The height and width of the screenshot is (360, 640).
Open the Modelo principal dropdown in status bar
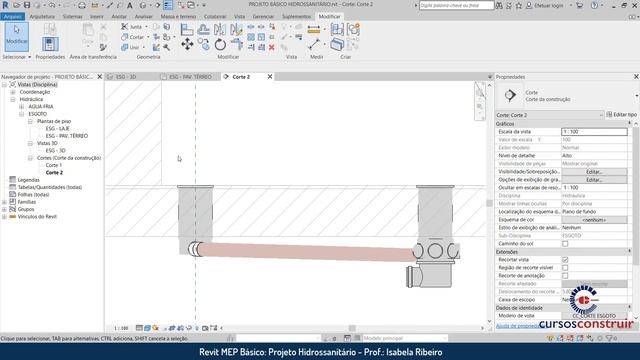(x=405, y=338)
